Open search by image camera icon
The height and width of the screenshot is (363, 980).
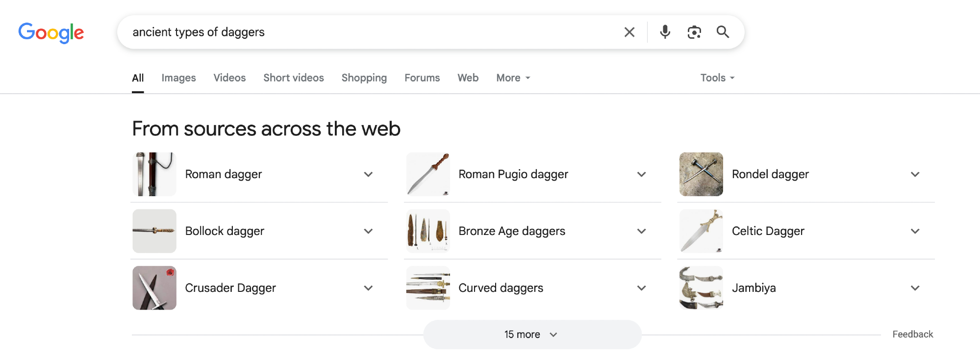(694, 32)
